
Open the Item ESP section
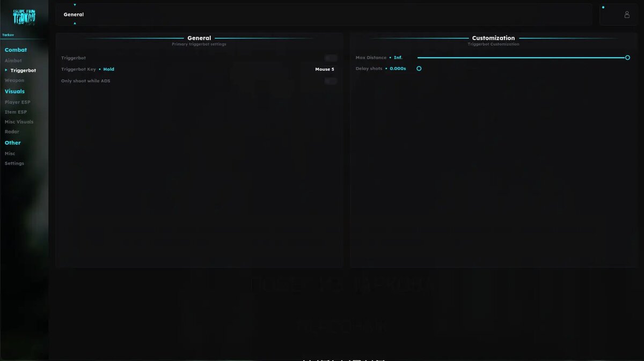click(x=16, y=112)
